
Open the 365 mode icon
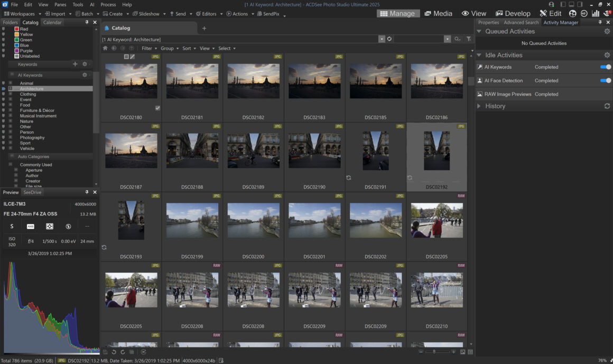pyautogui.click(x=584, y=13)
